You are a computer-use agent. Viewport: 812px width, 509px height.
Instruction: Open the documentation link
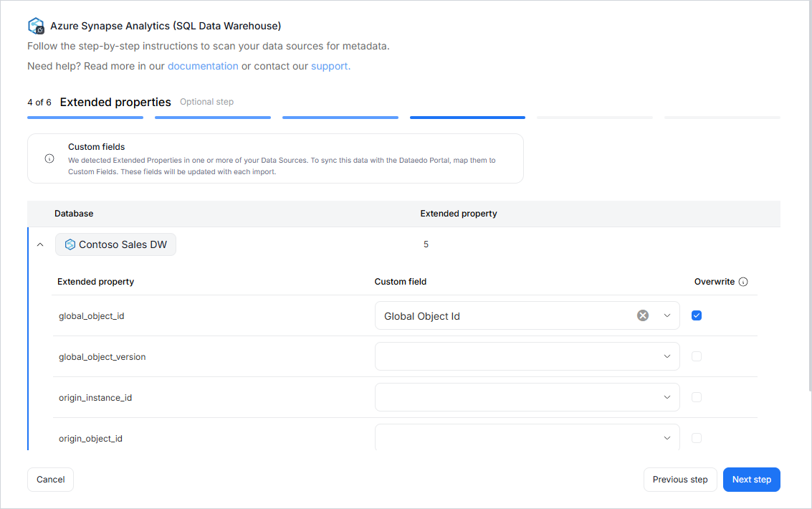203,66
